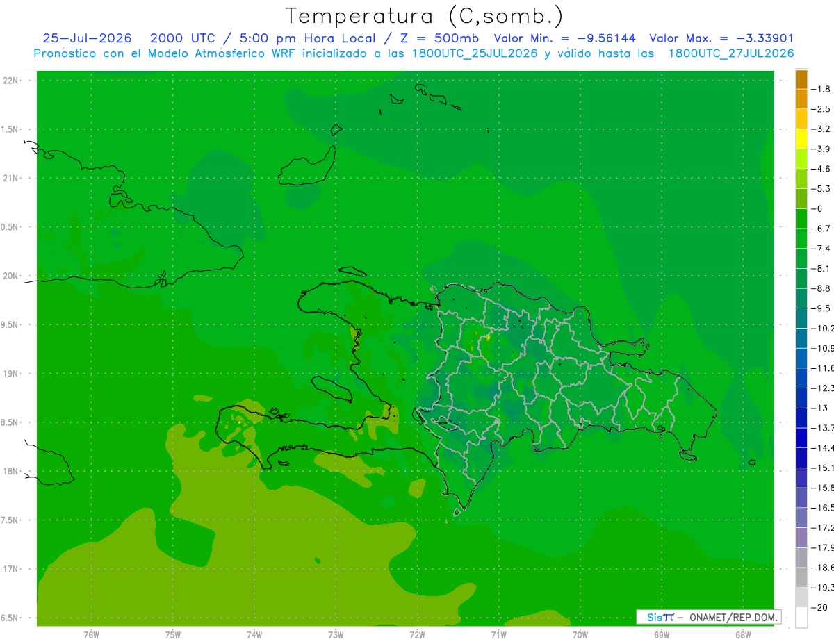Click the '-4.6' colorbar label
The height and width of the screenshot is (644, 834).
tap(821, 169)
